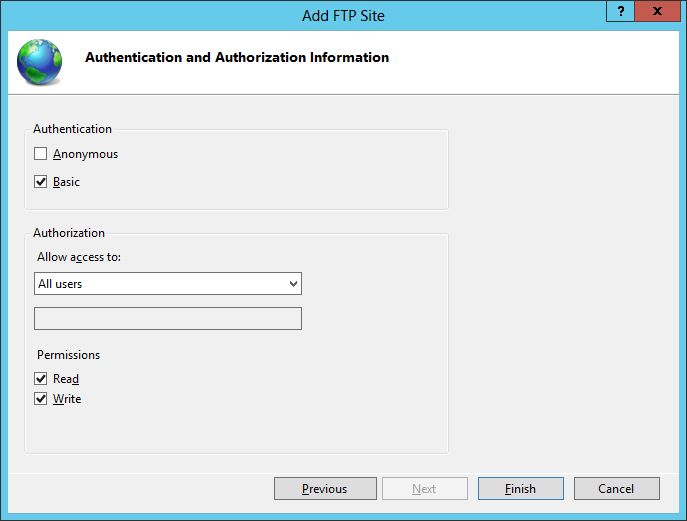The width and height of the screenshot is (687, 521).
Task: Enable Anonymous authentication checkbox
Action: coord(41,154)
